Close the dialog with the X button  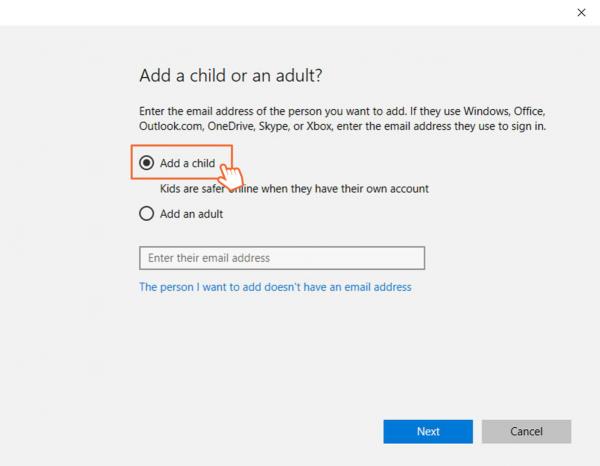581,12
